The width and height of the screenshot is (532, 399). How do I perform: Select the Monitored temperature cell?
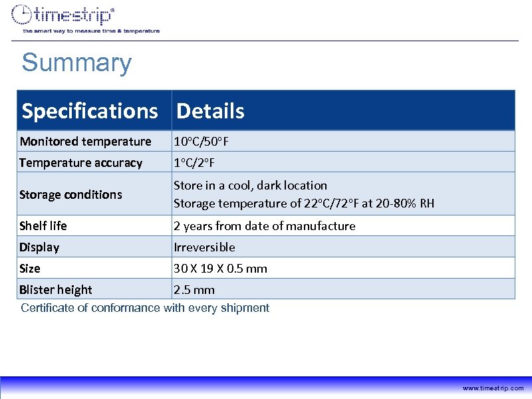[x=94, y=141]
